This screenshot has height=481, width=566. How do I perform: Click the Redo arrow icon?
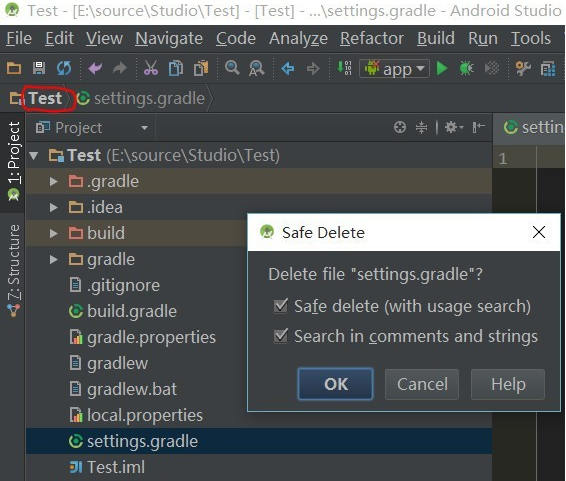point(120,68)
